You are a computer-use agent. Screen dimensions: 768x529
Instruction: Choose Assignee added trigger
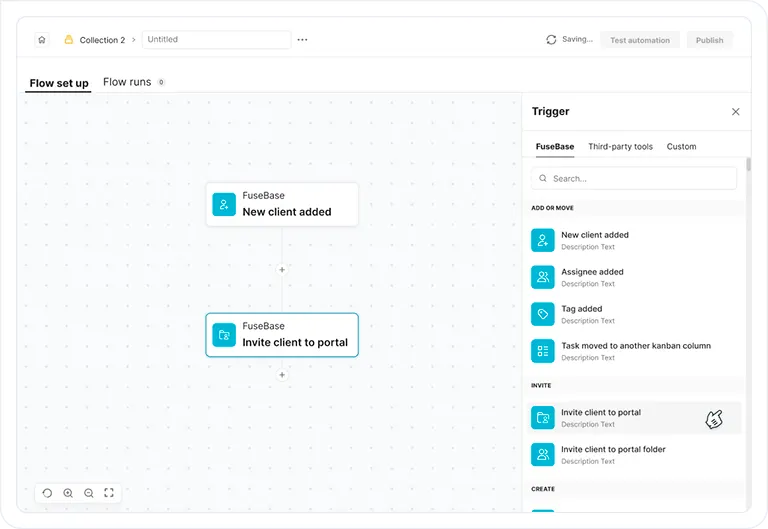click(x=634, y=277)
